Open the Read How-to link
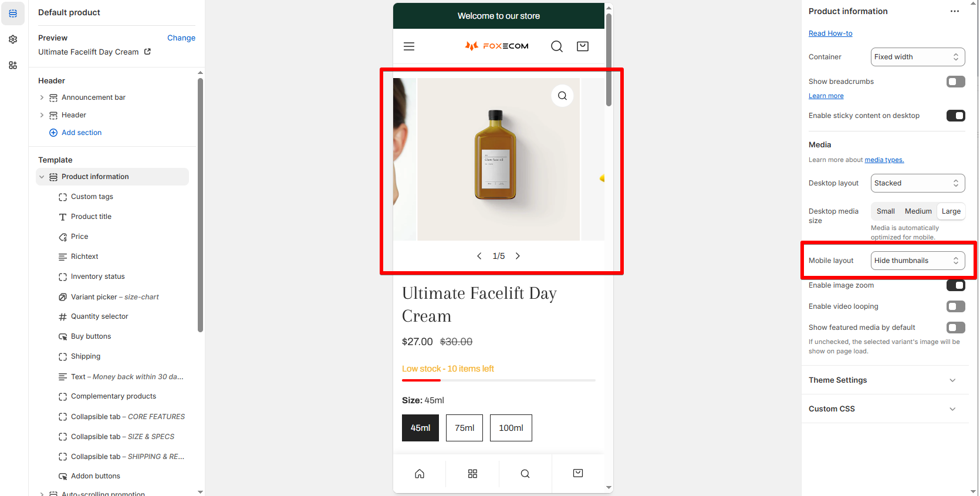The image size is (980, 496). tap(830, 33)
